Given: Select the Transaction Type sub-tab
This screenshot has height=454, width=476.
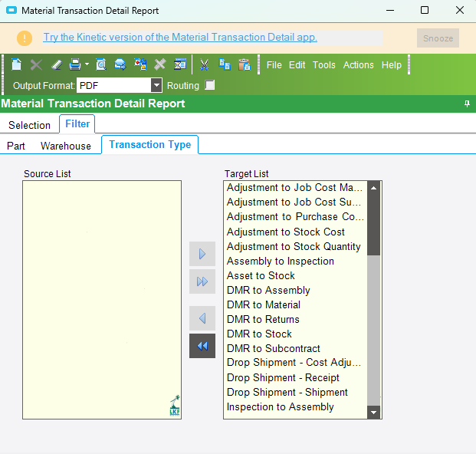Looking at the screenshot, I should [x=150, y=144].
